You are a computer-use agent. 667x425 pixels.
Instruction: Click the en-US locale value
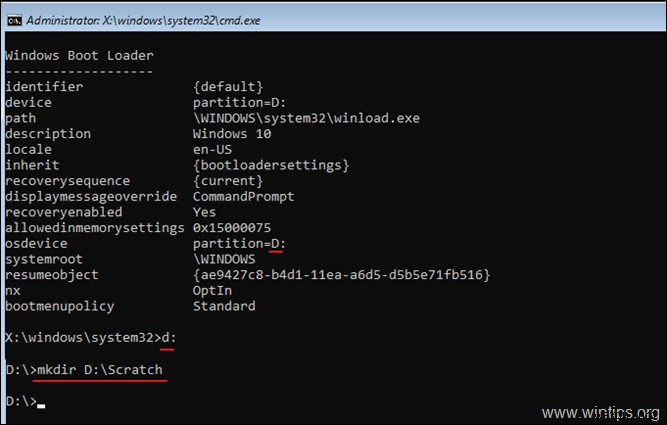(x=213, y=149)
